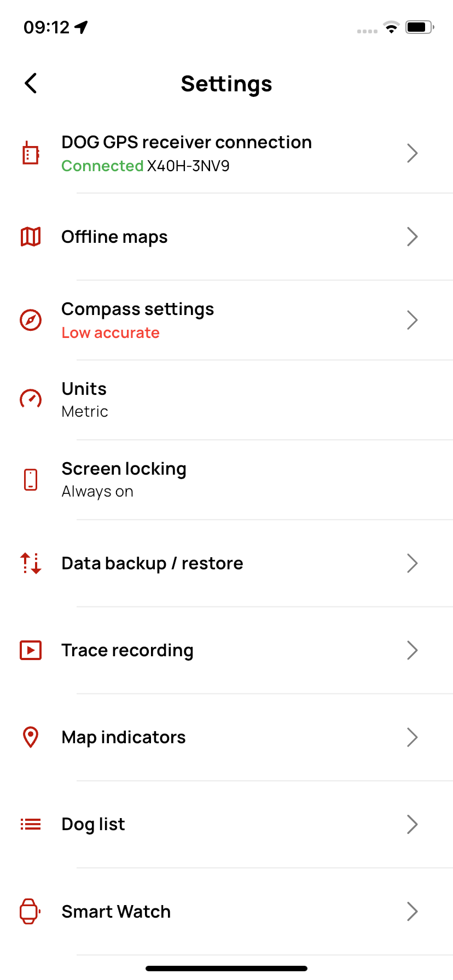The width and height of the screenshot is (453, 980).
Task: Tap the back arrow icon
Action: click(x=31, y=84)
